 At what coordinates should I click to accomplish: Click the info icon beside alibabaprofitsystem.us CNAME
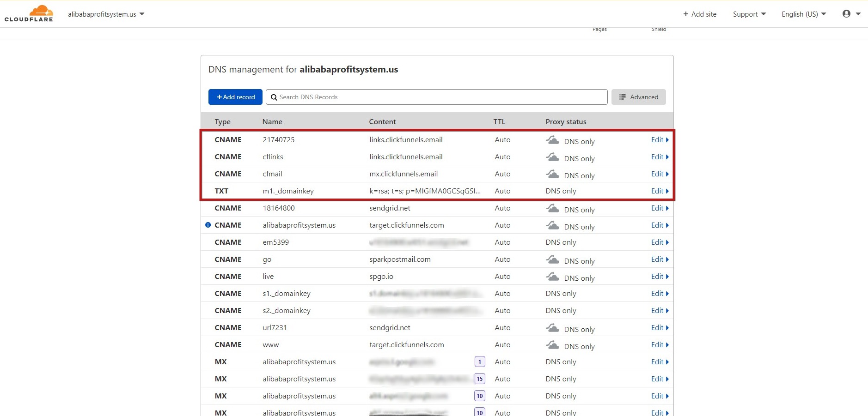[x=208, y=225]
